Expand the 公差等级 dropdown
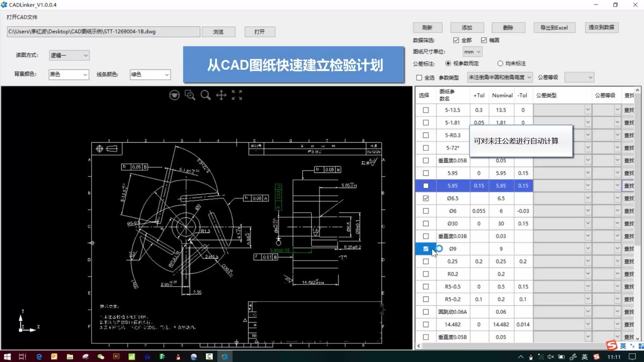The width and height of the screenshot is (644, 362). 579,77
